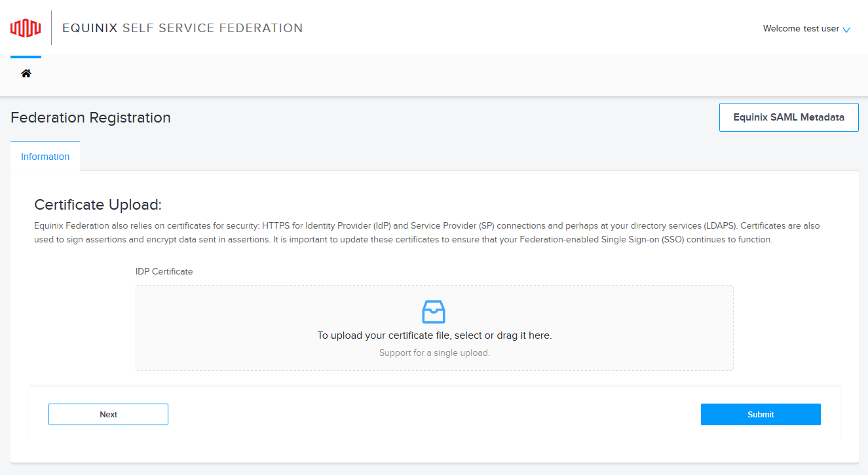
Task: Click the Equinix Self Service Federation title
Action: pos(183,28)
